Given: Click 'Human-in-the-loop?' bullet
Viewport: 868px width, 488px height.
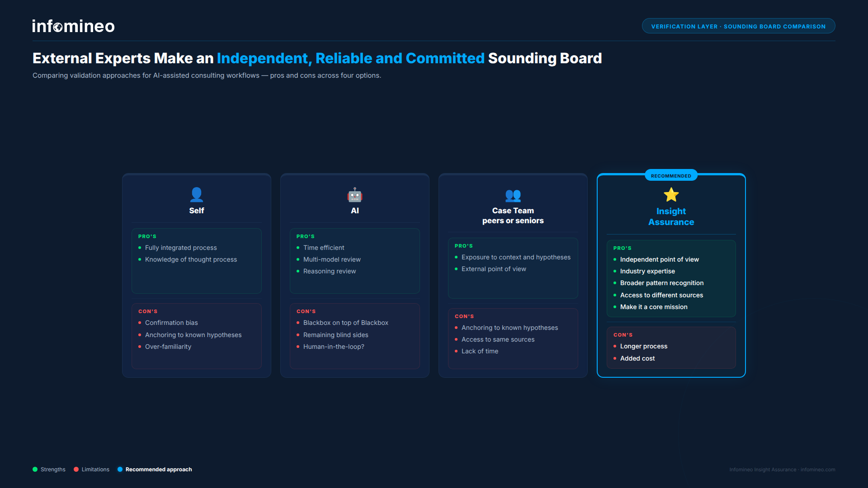Looking at the screenshot, I should (334, 347).
